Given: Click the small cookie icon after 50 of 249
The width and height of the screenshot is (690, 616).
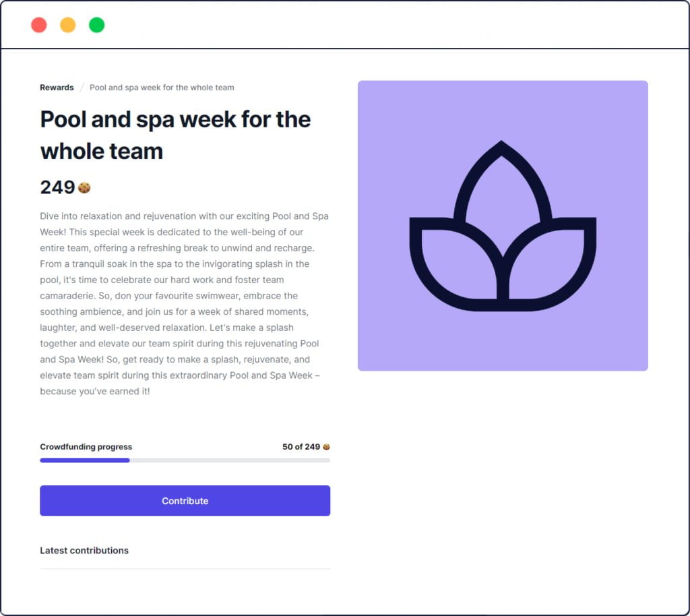Looking at the screenshot, I should pos(326,447).
